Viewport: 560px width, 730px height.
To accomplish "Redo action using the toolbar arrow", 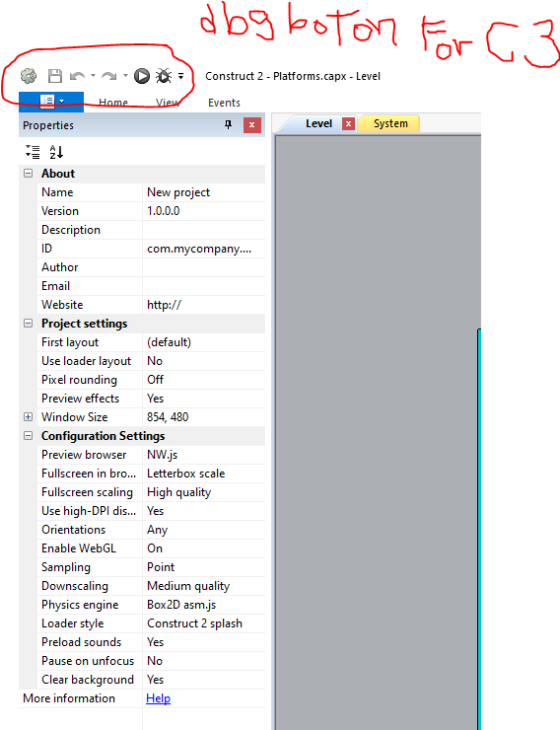I will point(109,76).
